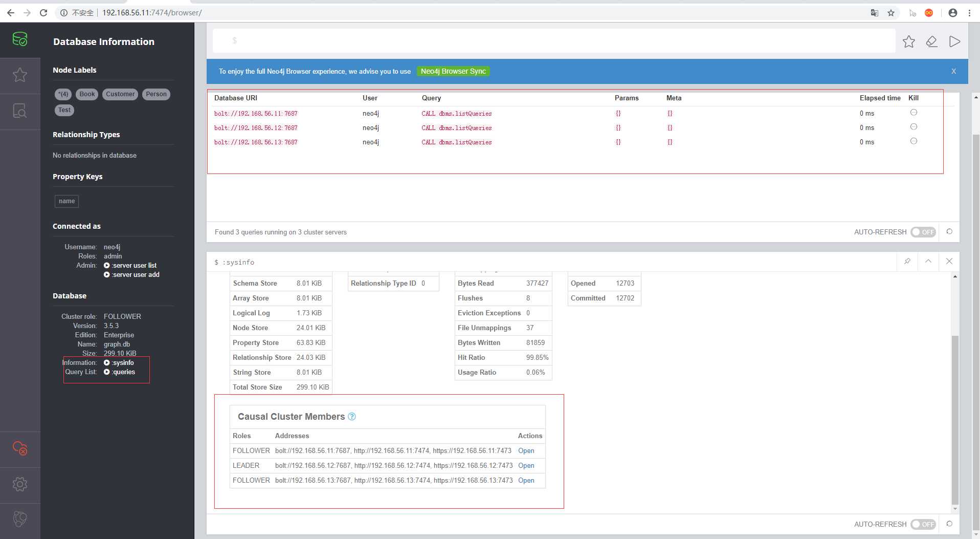
Task: Focus the Cypher command editor input
Action: tap(554, 40)
